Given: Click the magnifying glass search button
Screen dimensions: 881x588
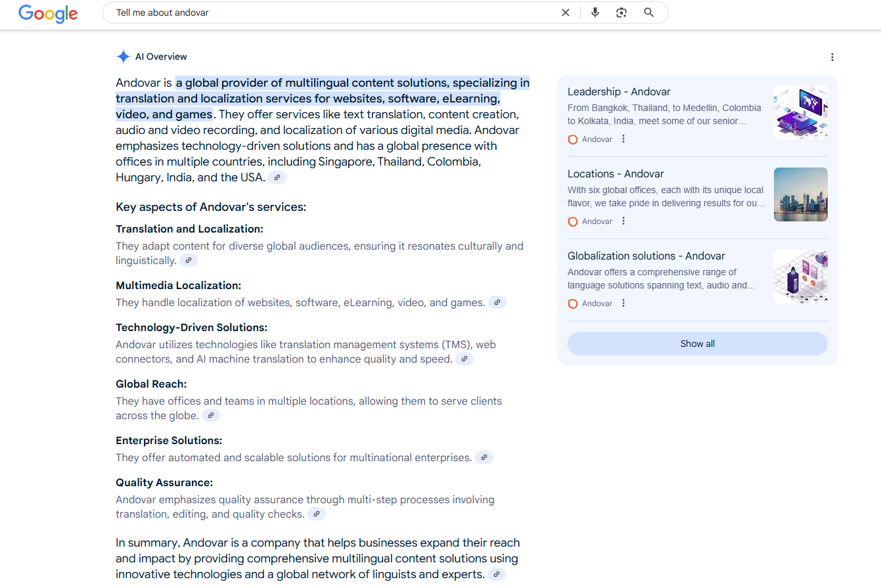Looking at the screenshot, I should pos(648,12).
